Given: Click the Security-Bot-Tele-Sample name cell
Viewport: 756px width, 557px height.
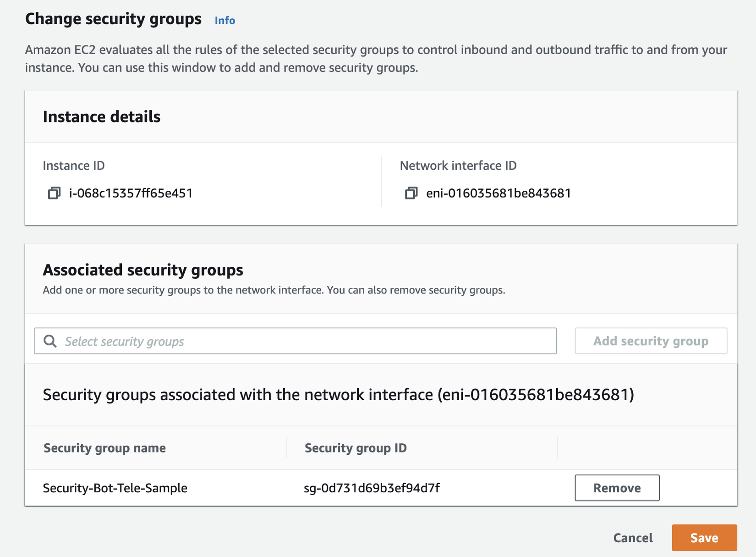Looking at the screenshot, I should click(115, 488).
